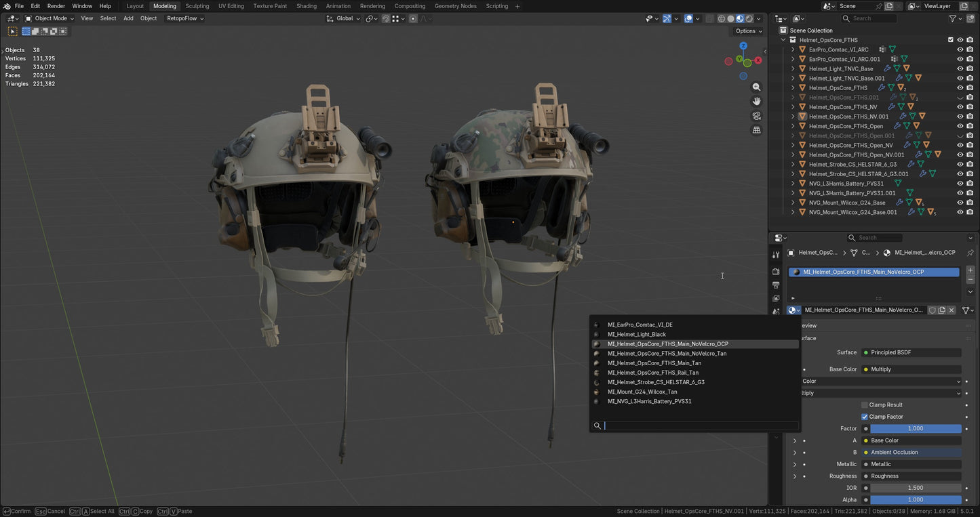Click the Proportional Editing icon in the header

tap(412, 18)
